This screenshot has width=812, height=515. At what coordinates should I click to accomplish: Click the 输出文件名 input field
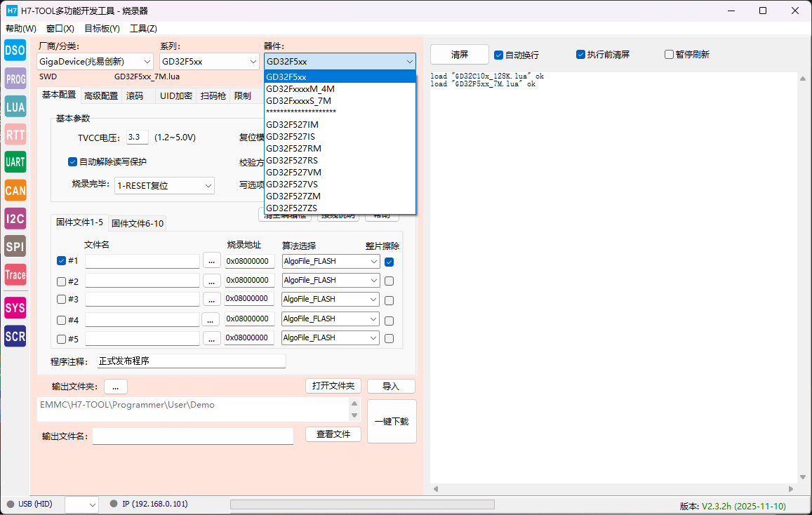coord(193,436)
